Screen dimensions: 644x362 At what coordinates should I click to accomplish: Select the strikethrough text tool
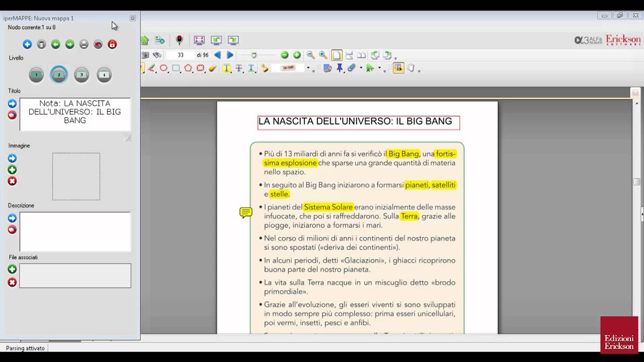[x=239, y=68]
